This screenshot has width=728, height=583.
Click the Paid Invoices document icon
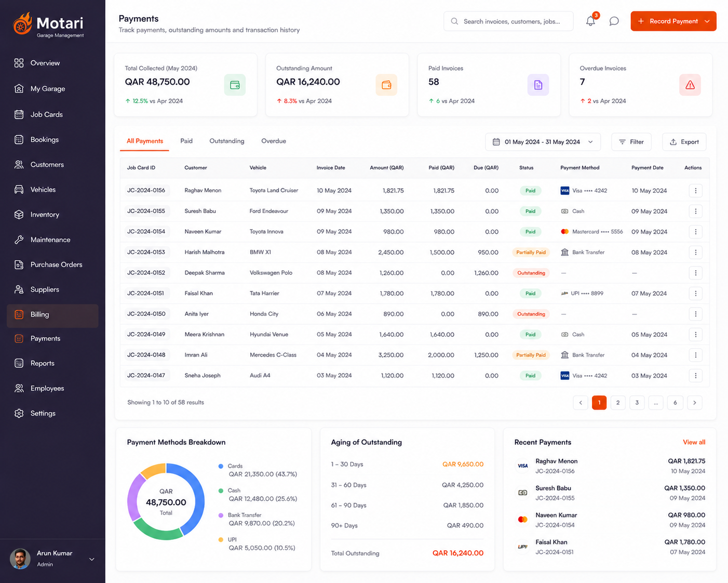pyautogui.click(x=538, y=85)
